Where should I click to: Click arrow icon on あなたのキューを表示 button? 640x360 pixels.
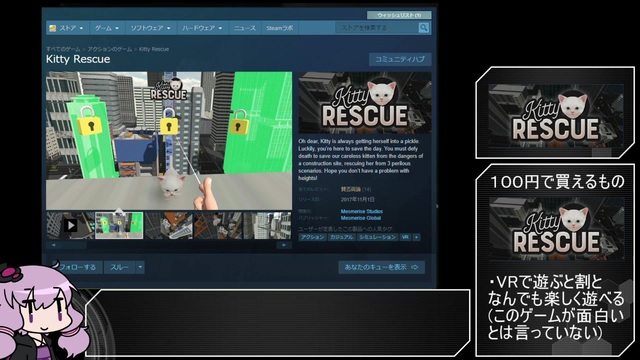pos(415,267)
